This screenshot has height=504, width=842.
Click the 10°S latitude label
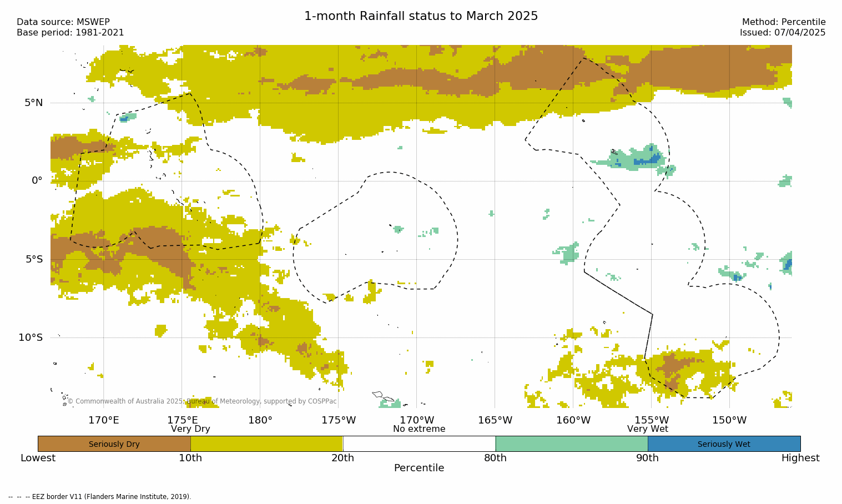click(31, 337)
